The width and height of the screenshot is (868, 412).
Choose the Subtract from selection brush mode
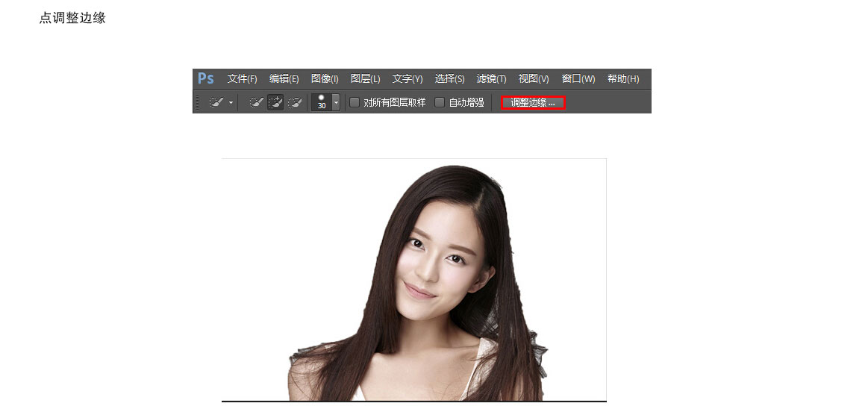pos(295,103)
